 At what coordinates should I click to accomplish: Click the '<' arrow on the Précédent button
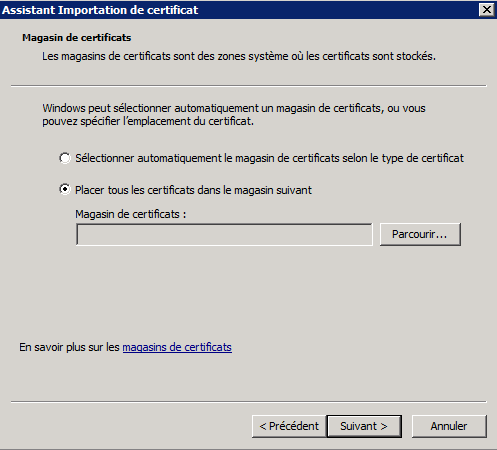[263, 426]
